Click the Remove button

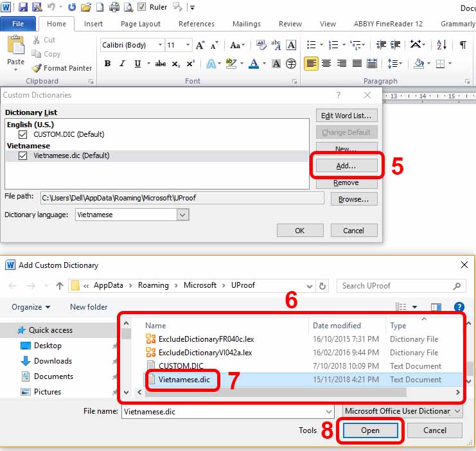click(x=346, y=182)
